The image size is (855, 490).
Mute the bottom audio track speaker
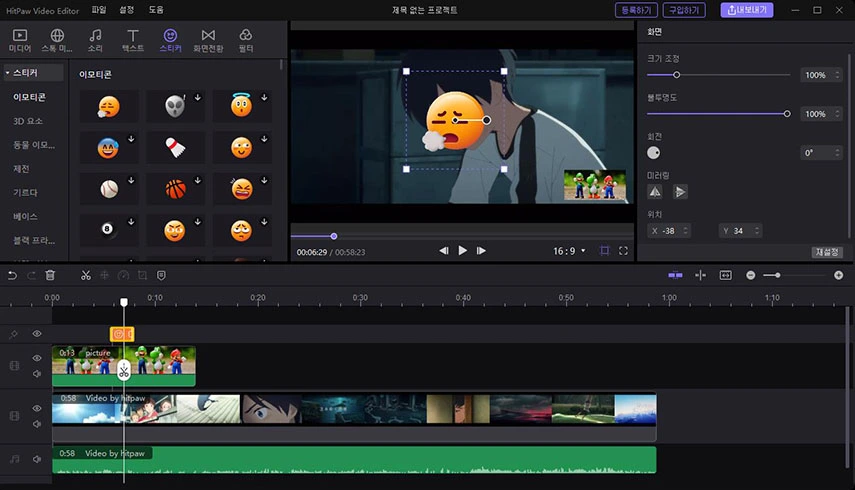(x=37, y=459)
